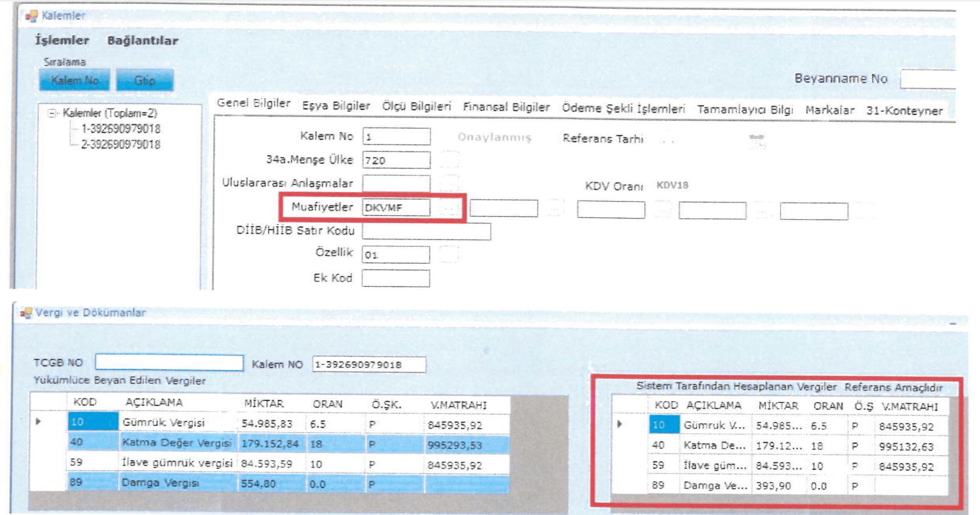
Task: Click the Kalemler window title icon
Action: 31,16
